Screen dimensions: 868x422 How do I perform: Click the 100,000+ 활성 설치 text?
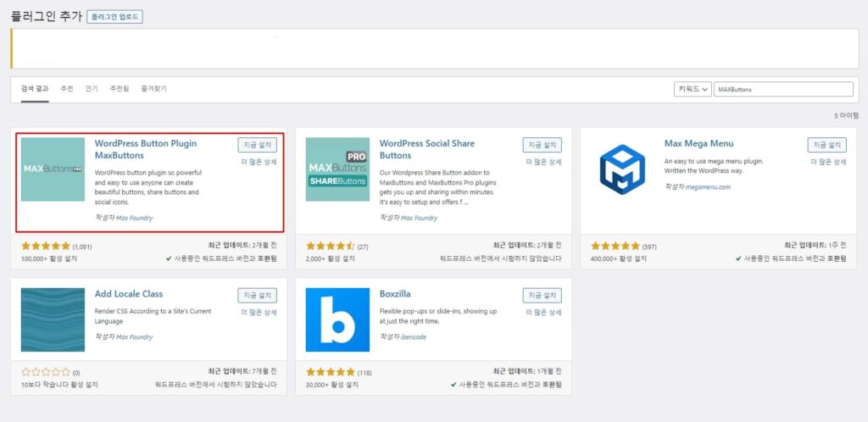[x=48, y=258]
